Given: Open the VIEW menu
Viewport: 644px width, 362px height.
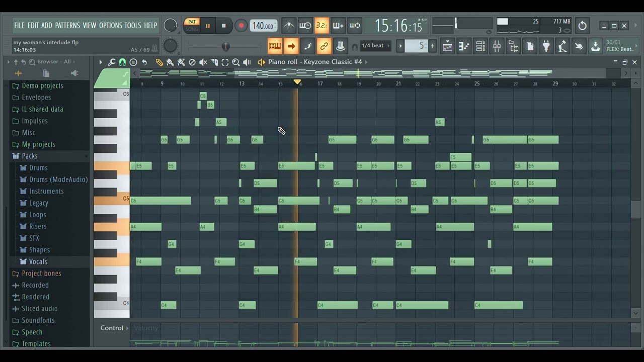Looking at the screenshot, I should [x=90, y=25].
